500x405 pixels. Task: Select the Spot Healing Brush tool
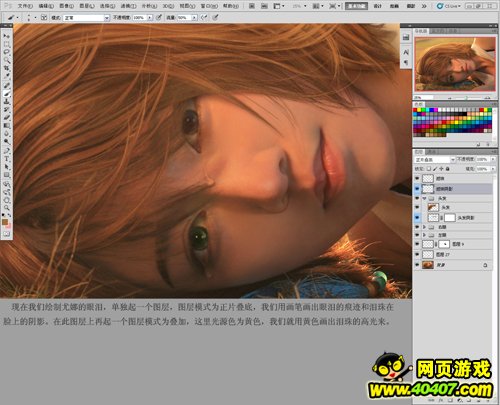pos(6,86)
